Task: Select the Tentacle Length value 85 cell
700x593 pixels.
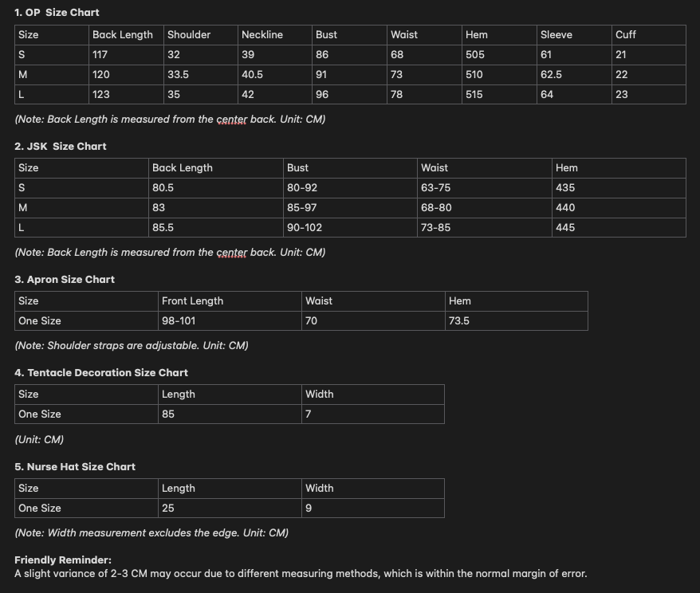Action: coord(168,414)
